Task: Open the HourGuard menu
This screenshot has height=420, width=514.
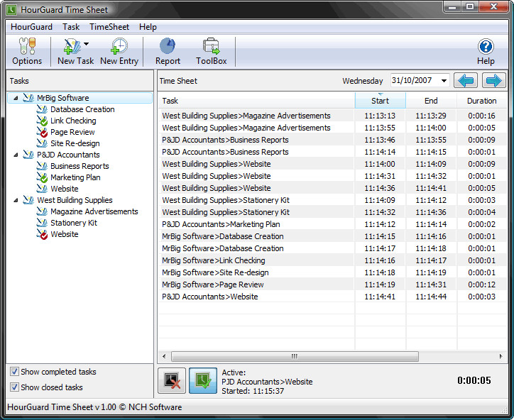Action: [x=31, y=27]
